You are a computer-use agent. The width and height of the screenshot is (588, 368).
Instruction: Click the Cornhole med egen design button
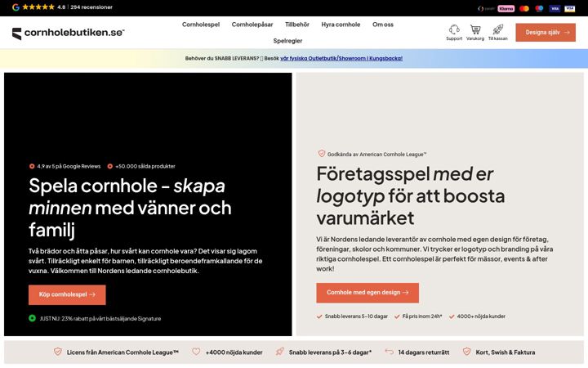point(367,293)
